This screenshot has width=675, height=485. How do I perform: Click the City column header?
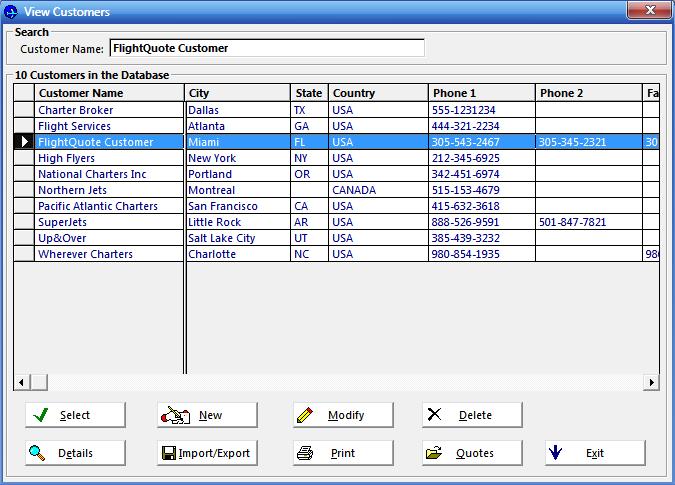[238, 93]
